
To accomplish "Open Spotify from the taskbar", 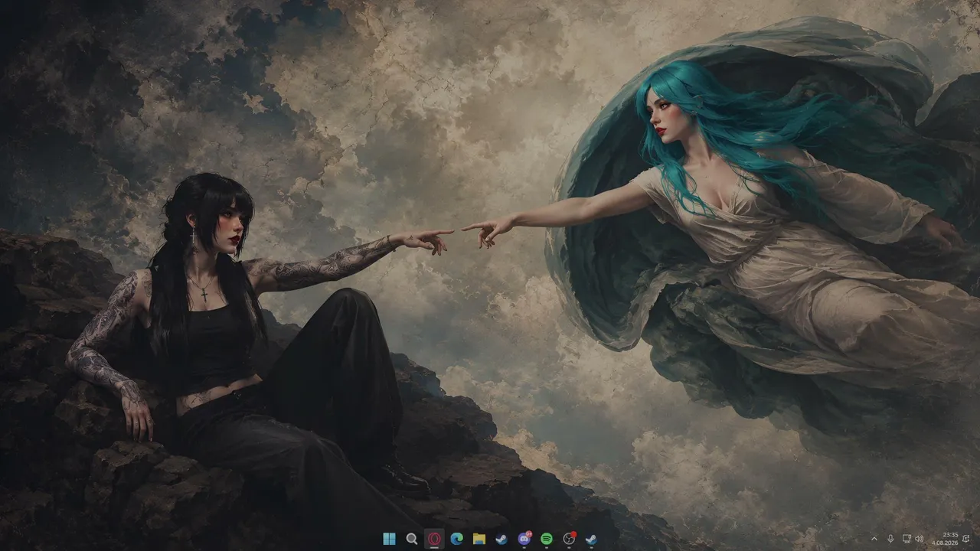I will [547, 539].
